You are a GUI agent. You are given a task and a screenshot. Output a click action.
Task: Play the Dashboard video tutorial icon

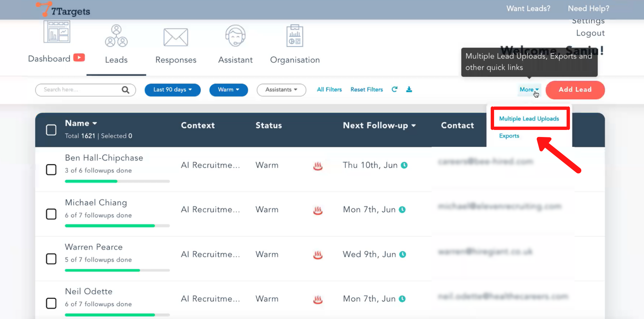click(79, 58)
